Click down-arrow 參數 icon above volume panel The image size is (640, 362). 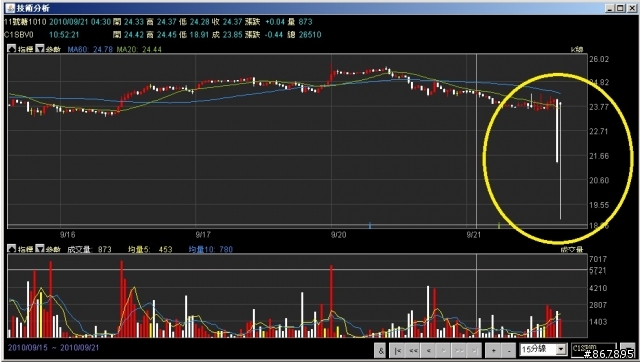click(x=40, y=249)
